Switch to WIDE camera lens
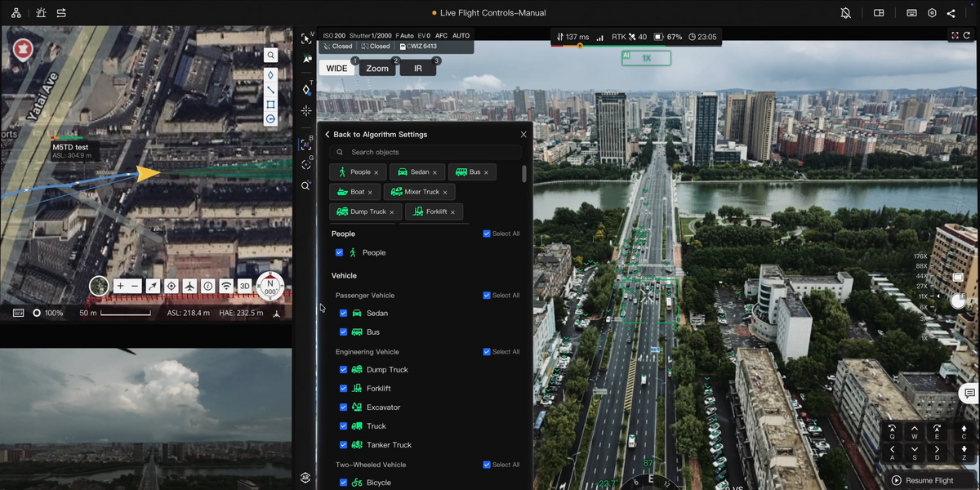 pos(337,69)
